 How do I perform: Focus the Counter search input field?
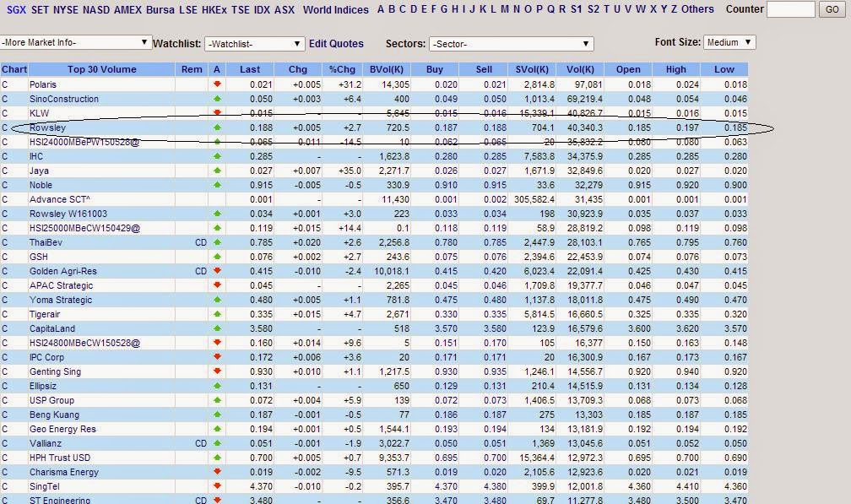[x=791, y=9]
